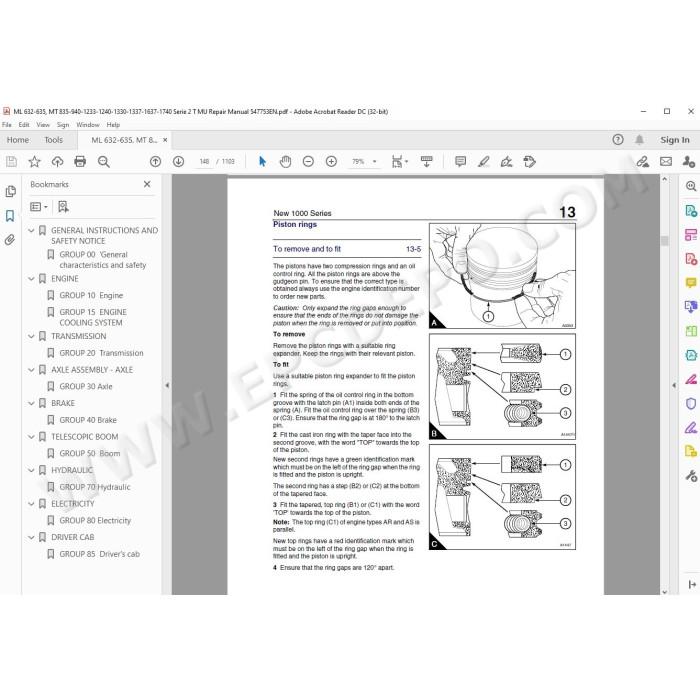This screenshot has height=700, width=700.
Task: Collapse the left navigation pane handle
Action: pos(167,385)
